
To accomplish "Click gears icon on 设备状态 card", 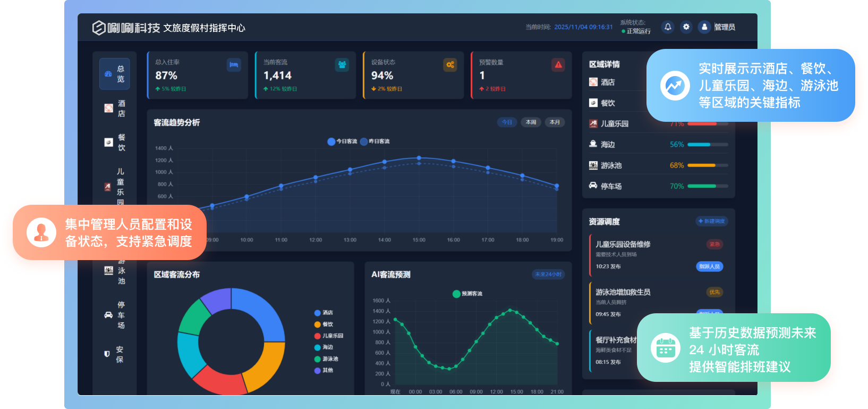I will coord(450,65).
